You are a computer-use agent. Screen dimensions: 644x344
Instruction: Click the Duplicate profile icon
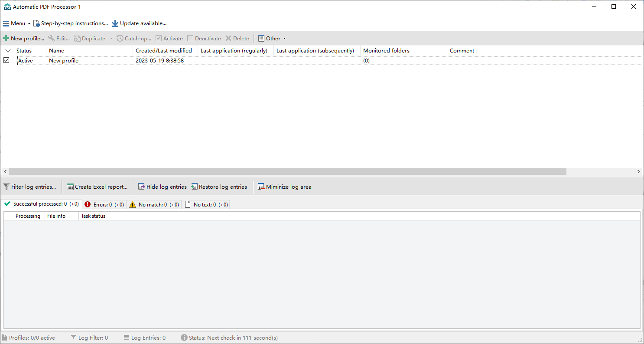(x=77, y=39)
